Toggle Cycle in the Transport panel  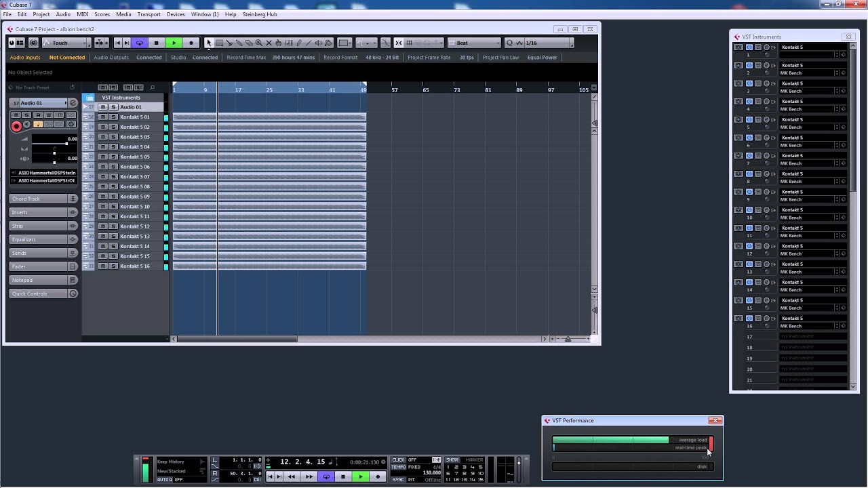tap(326, 476)
